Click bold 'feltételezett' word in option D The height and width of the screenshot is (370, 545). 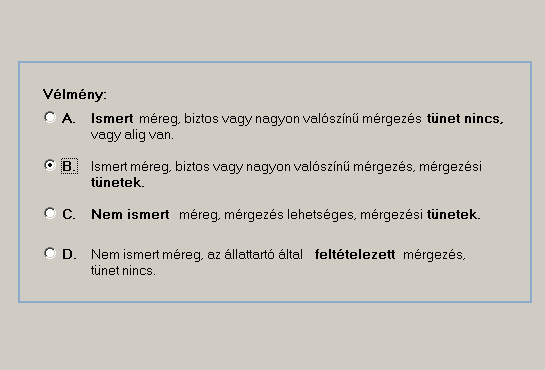355,255
